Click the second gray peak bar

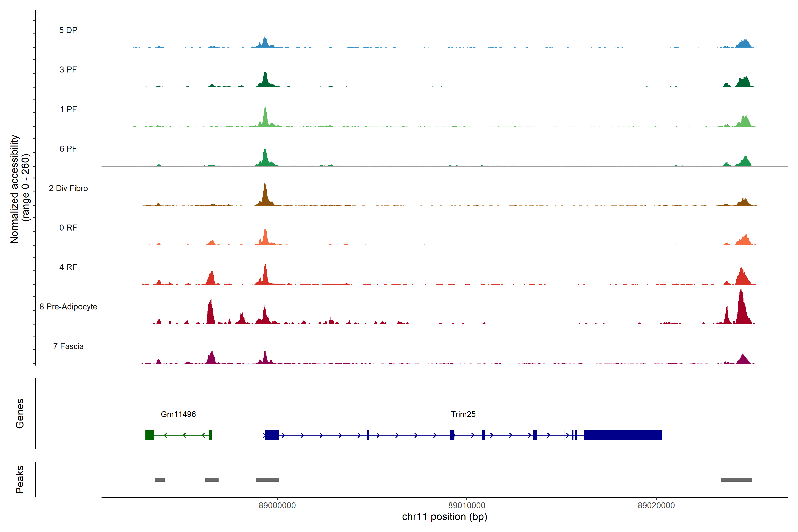pyautogui.click(x=212, y=480)
